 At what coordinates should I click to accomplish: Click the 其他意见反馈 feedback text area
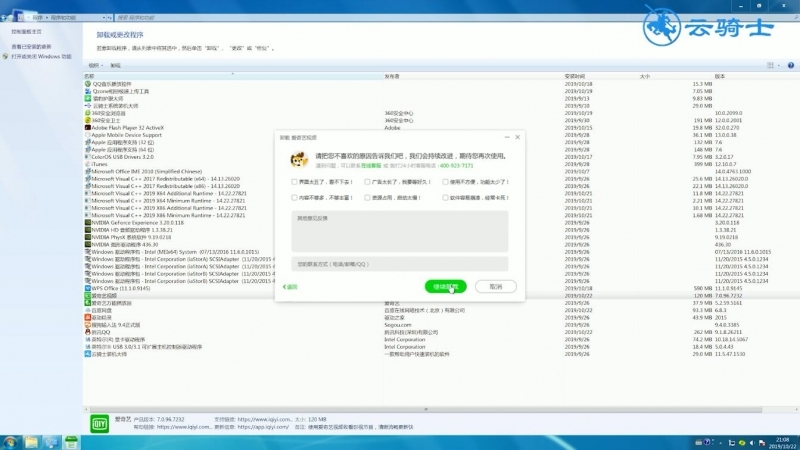pos(399,231)
